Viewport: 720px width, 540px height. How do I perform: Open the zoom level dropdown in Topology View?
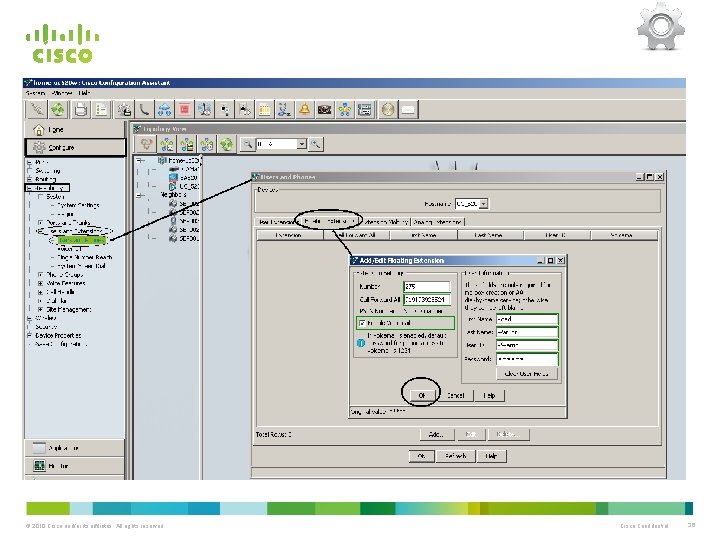coord(302,144)
